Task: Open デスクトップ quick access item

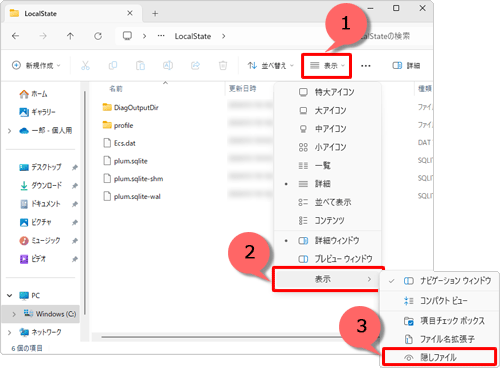Action: click(x=40, y=167)
